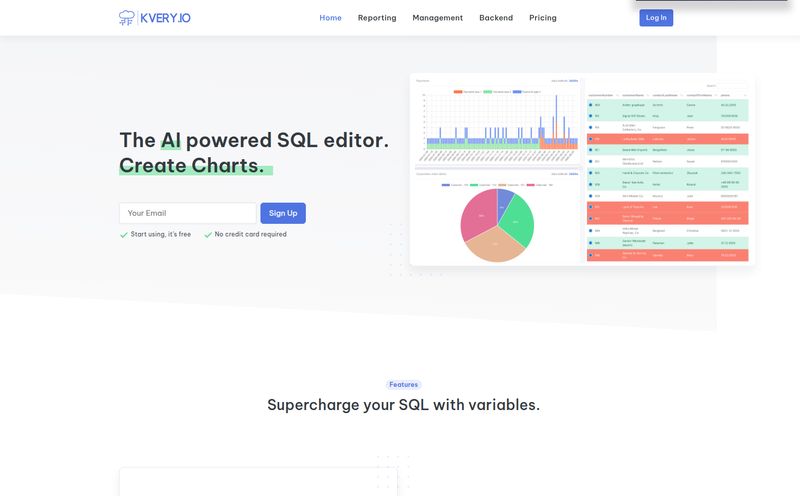Click the Log In button
This screenshot has height=496, width=800.
click(656, 18)
